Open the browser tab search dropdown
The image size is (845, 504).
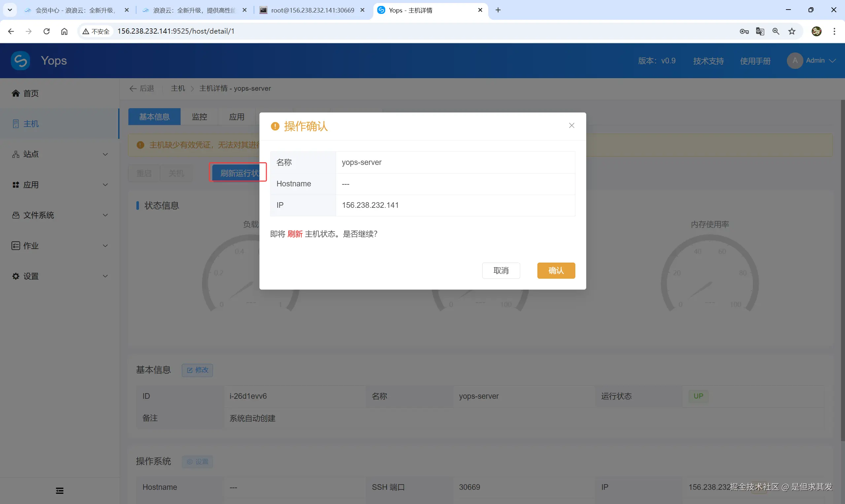(x=10, y=10)
